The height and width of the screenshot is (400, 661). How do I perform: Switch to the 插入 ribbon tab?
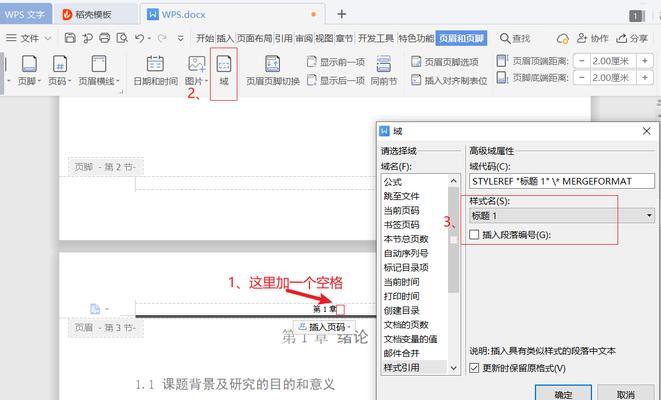[x=225, y=38]
